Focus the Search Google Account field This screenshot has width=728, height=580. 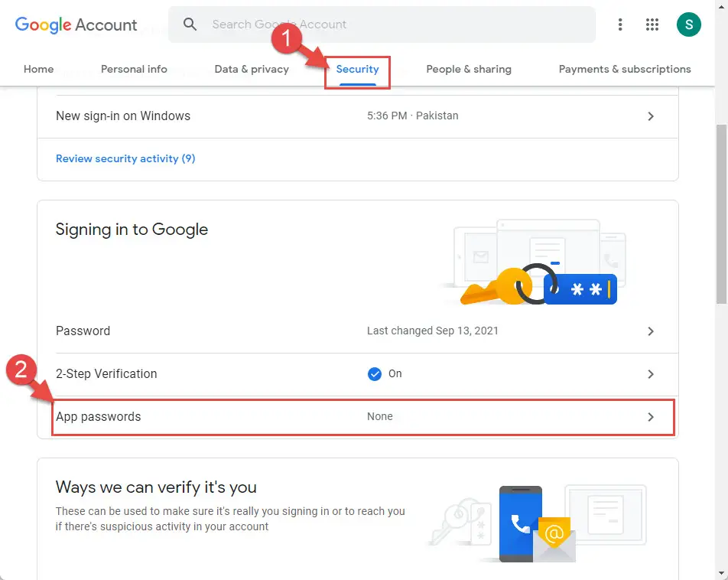click(x=382, y=24)
